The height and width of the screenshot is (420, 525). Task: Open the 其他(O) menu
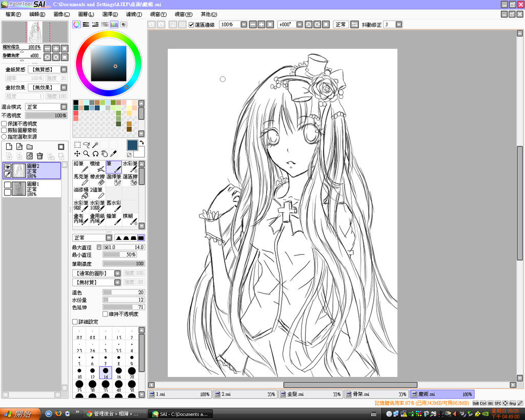(x=209, y=14)
